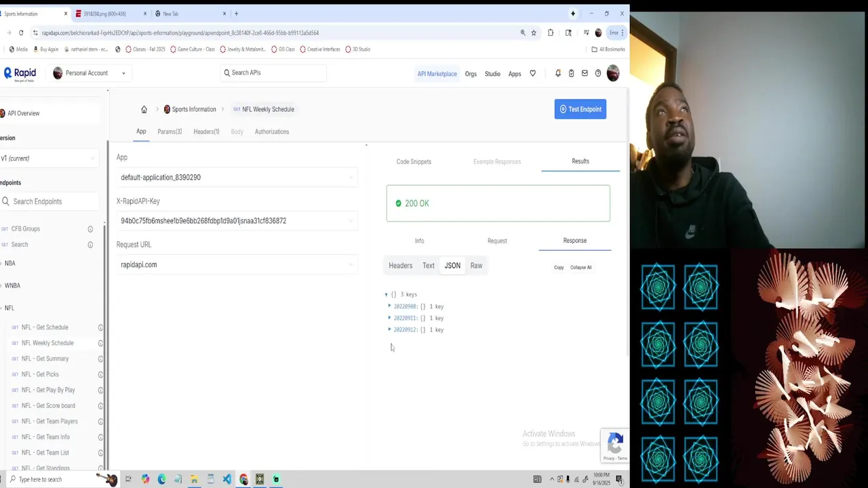Open the Studio link

tap(492, 74)
